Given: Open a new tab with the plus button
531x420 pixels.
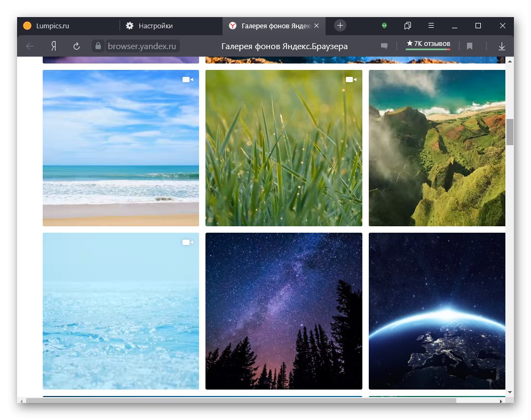Looking at the screenshot, I should click(x=340, y=25).
